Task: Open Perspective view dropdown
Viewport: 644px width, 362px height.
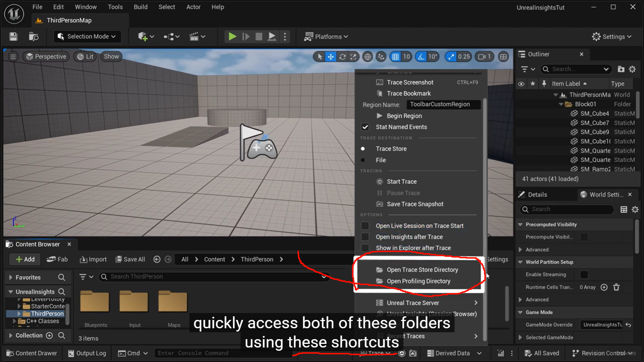Action: point(46,57)
